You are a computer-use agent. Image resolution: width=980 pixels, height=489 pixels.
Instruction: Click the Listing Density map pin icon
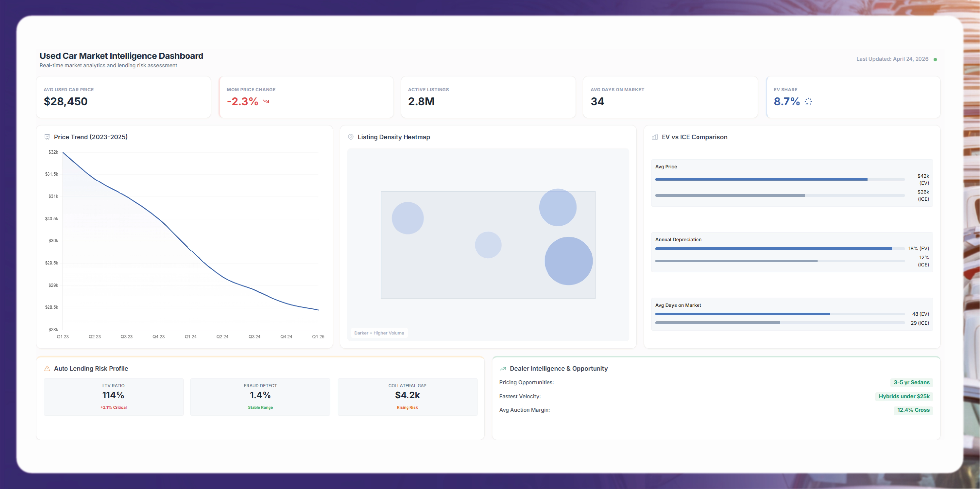pos(351,137)
